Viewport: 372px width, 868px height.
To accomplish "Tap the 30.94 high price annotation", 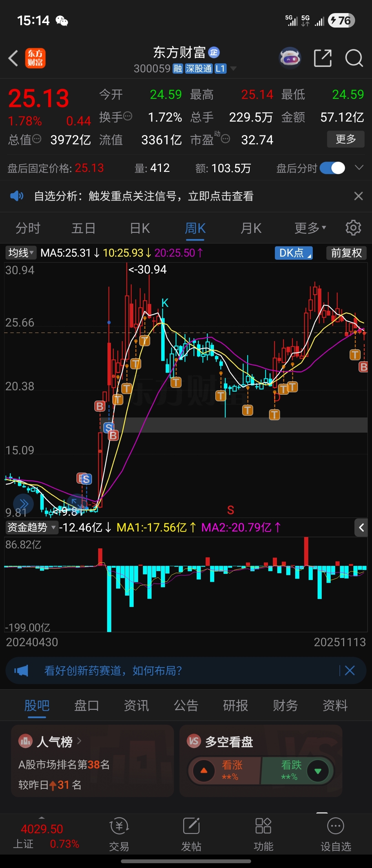I will tap(147, 269).
